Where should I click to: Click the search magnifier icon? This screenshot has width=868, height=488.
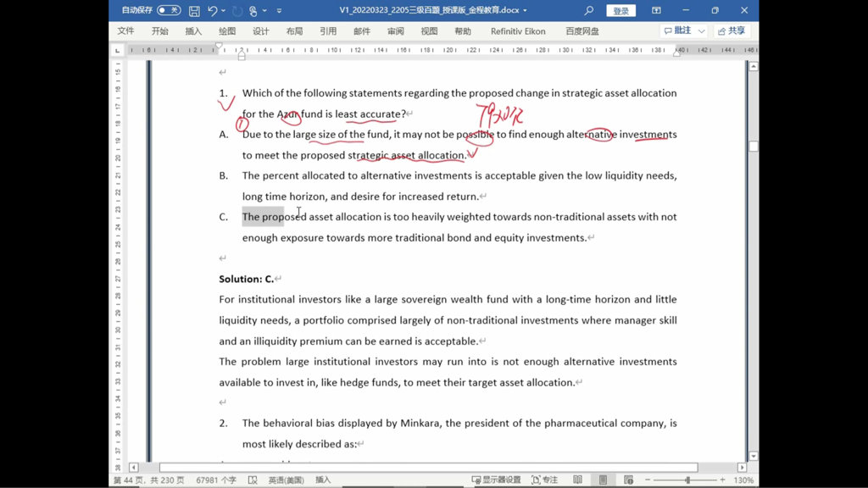(589, 11)
